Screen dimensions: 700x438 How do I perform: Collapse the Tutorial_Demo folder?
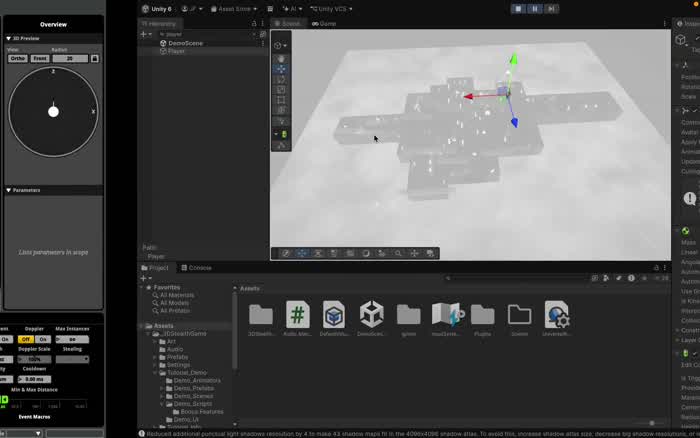(x=155, y=372)
